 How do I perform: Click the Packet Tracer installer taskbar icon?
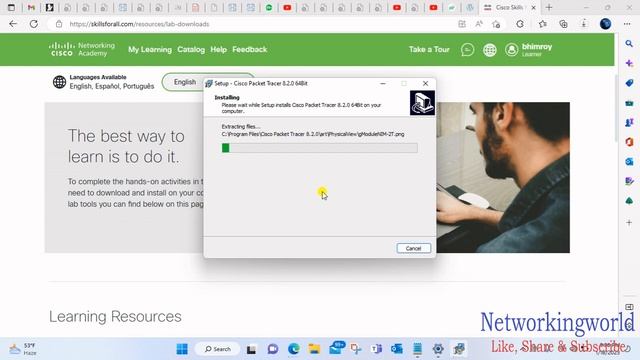click(x=459, y=349)
